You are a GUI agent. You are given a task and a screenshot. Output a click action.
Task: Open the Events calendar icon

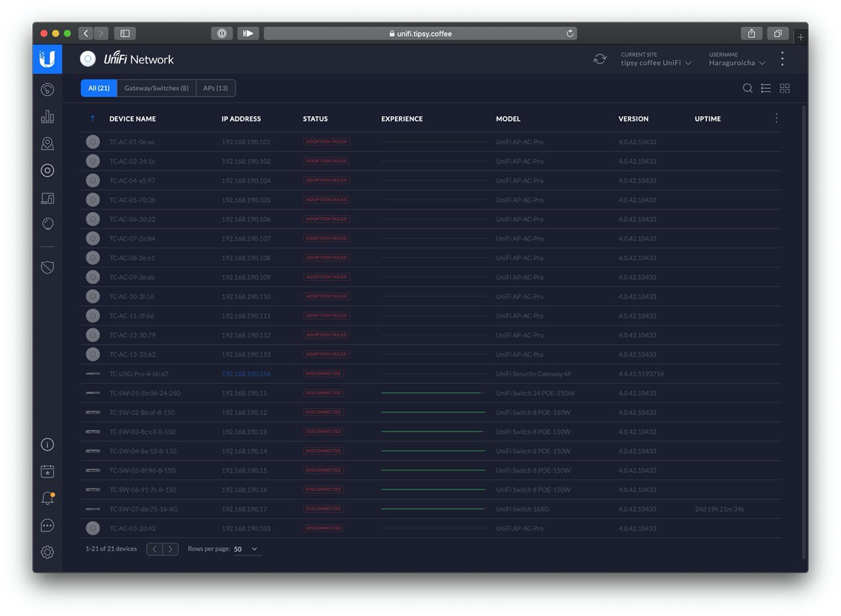[x=47, y=472]
